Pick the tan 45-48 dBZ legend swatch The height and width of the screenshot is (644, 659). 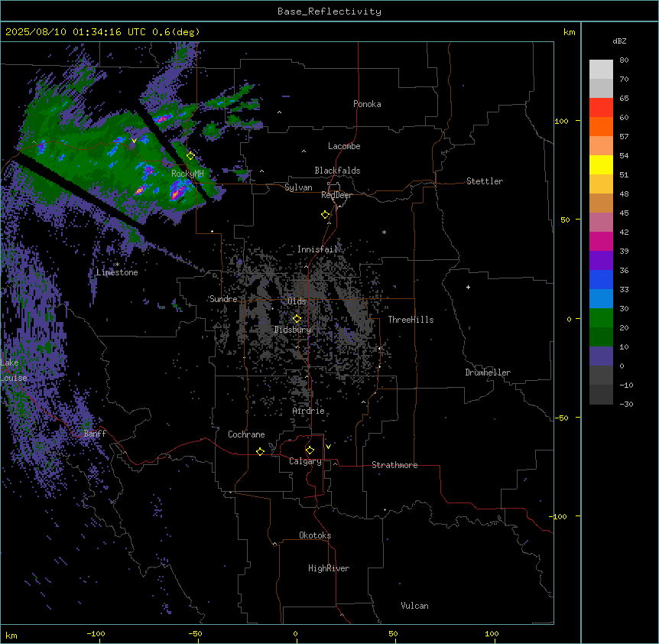[601, 203]
